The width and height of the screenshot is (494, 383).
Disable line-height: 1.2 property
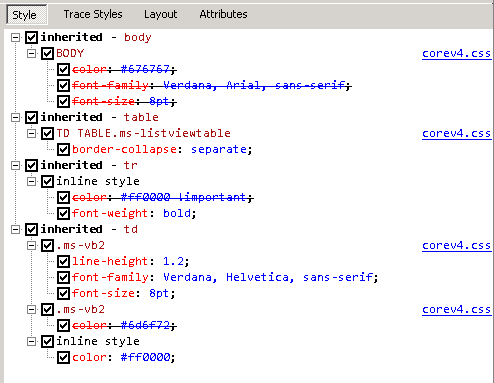pyautogui.click(x=63, y=261)
